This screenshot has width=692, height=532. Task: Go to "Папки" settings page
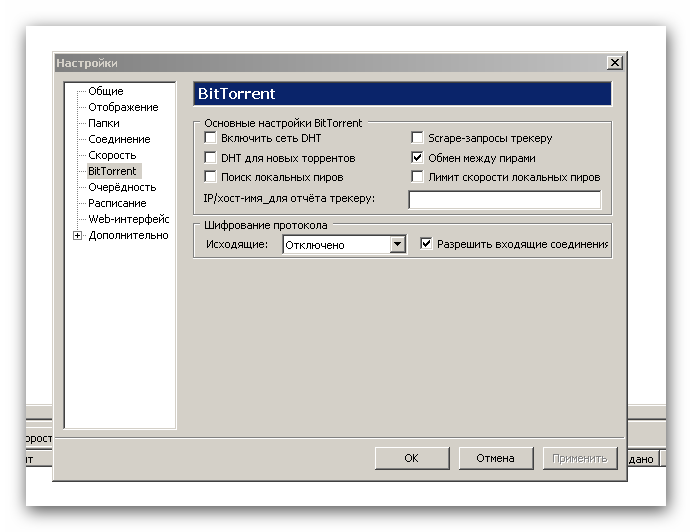(x=104, y=123)
